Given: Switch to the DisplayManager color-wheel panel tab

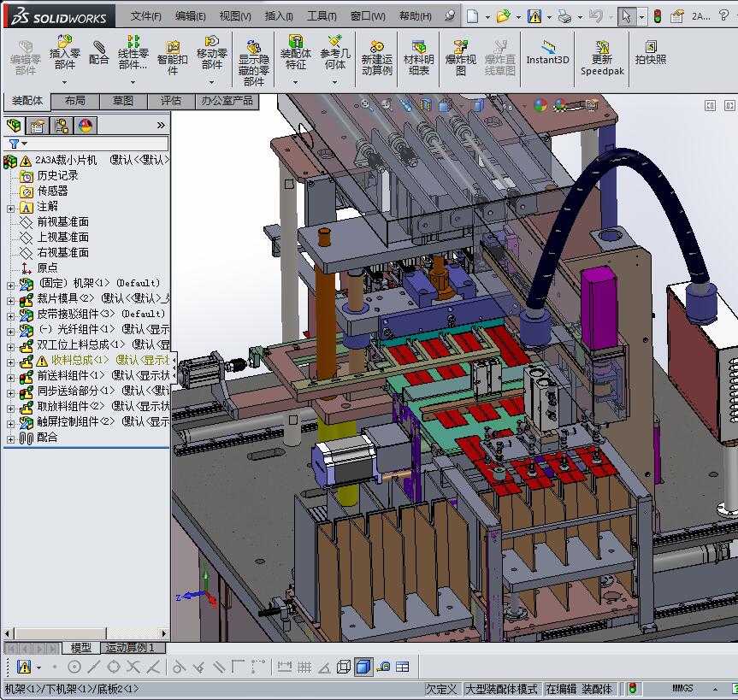Looking at the screenshot, I should pos(85,126).
